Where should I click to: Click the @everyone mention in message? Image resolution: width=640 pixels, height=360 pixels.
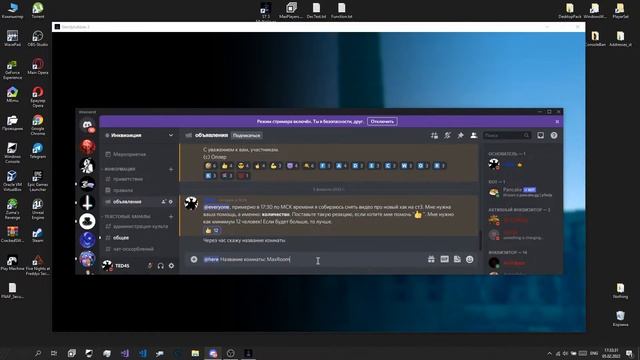pos(216,207)
